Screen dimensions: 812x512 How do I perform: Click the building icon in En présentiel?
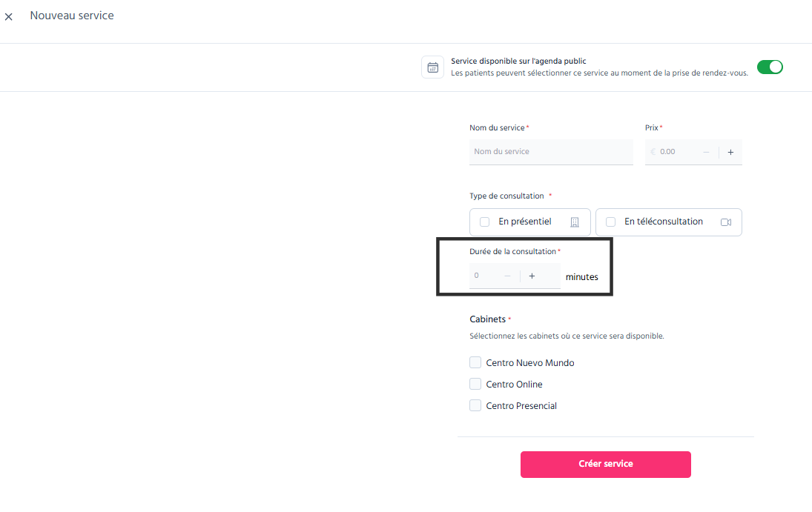[x=574, y=222]
